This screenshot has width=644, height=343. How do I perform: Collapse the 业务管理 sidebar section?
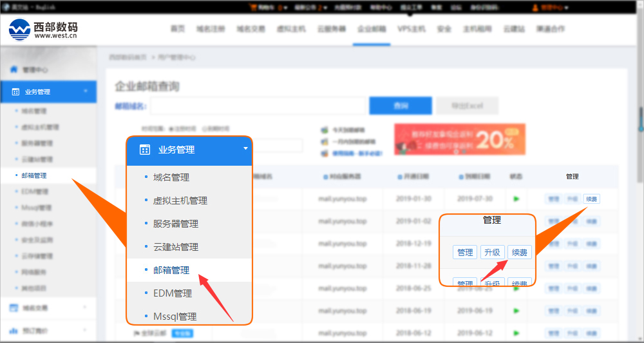point(86,92)
